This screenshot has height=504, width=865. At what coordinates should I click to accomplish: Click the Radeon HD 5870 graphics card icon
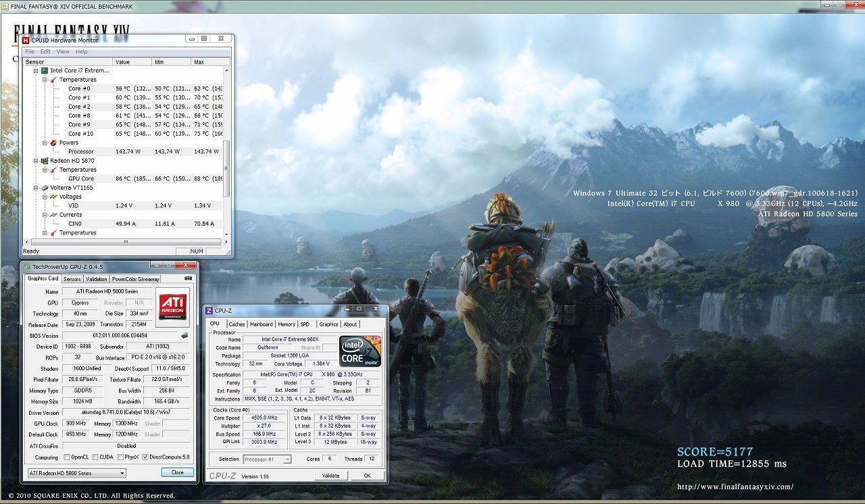45,161
